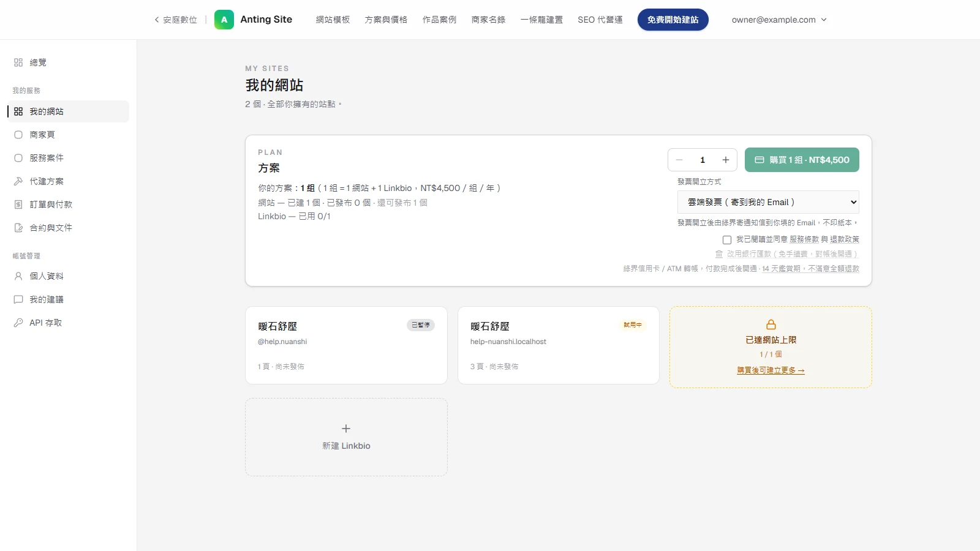Open the invoice method dropdown
Viewport: 980px width, 551px height.
point(768,202)
